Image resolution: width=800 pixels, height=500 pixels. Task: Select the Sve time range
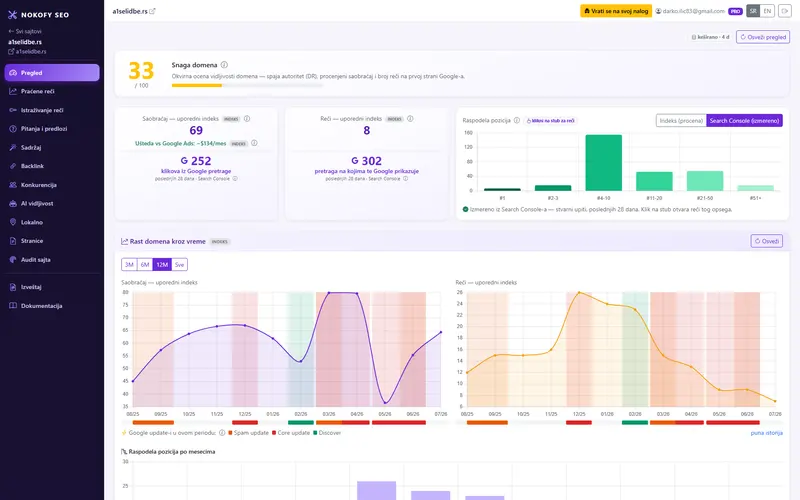click(x=179, y=264)
